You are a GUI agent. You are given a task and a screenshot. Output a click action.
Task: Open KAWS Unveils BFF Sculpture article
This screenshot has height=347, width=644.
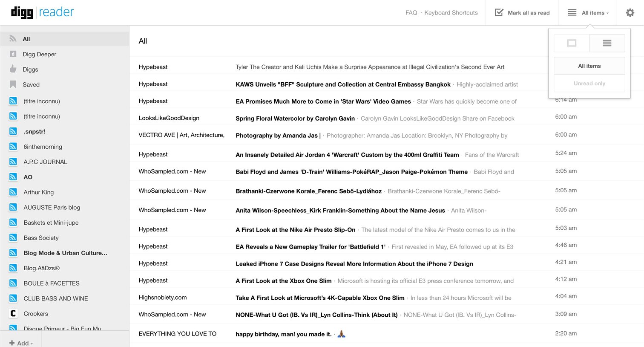343,84
